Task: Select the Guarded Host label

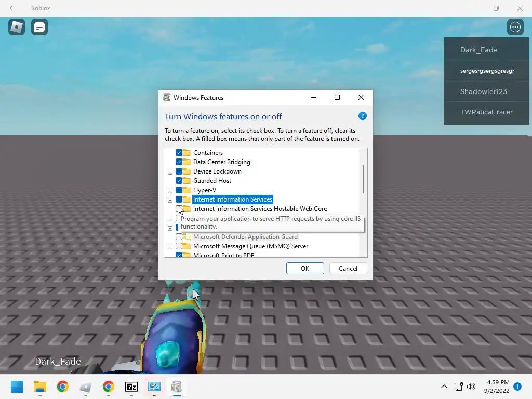Action: coord(212,180)
